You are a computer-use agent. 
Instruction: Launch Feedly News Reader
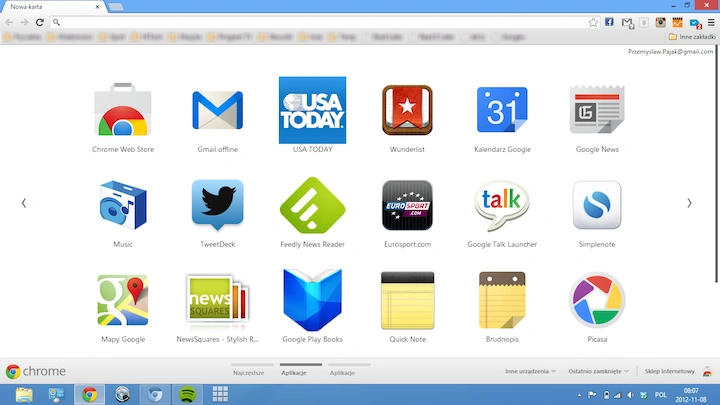coord(312,205)
